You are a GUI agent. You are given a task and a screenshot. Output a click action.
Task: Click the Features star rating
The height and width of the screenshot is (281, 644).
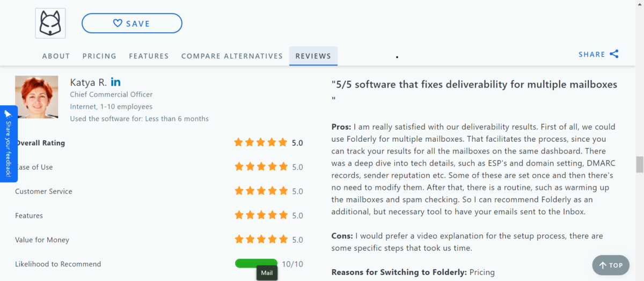(261, 215)
